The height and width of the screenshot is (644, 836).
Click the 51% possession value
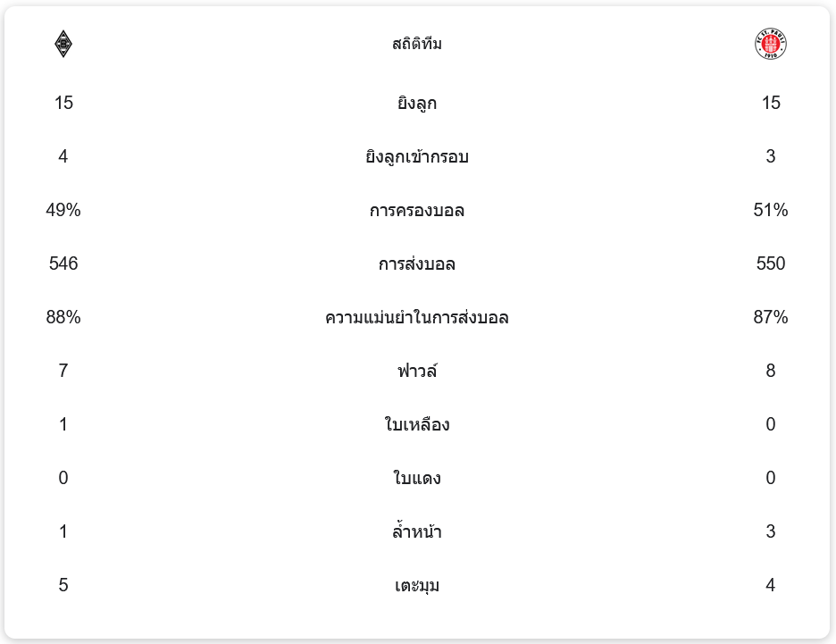pyautogui.click(x=771, y=210)
